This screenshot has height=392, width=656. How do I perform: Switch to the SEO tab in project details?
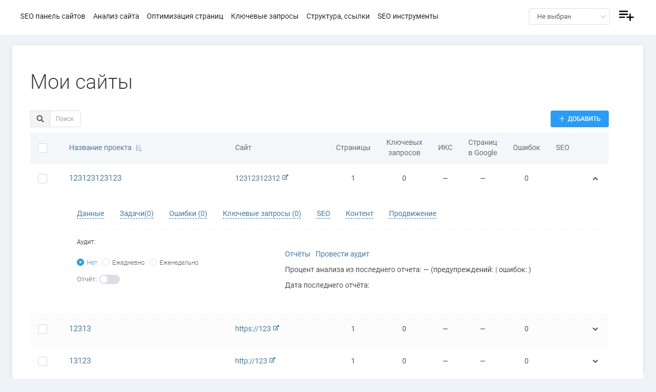click(x=323, y=214)
